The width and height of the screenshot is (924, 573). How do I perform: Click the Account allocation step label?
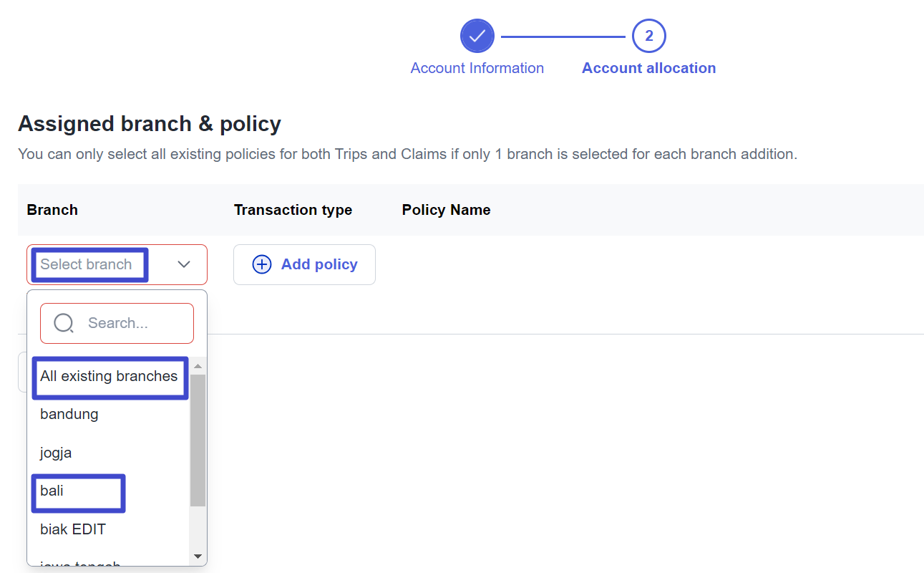tap(648, 68)
